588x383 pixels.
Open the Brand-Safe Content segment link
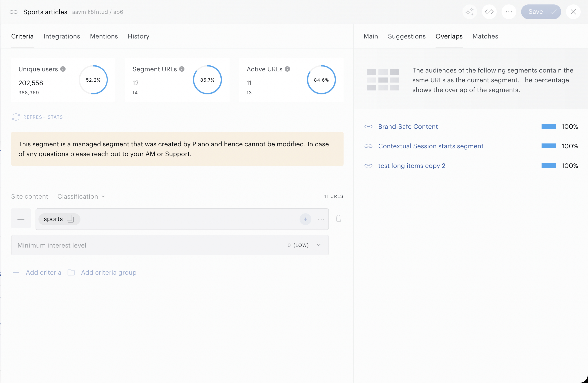408,127
